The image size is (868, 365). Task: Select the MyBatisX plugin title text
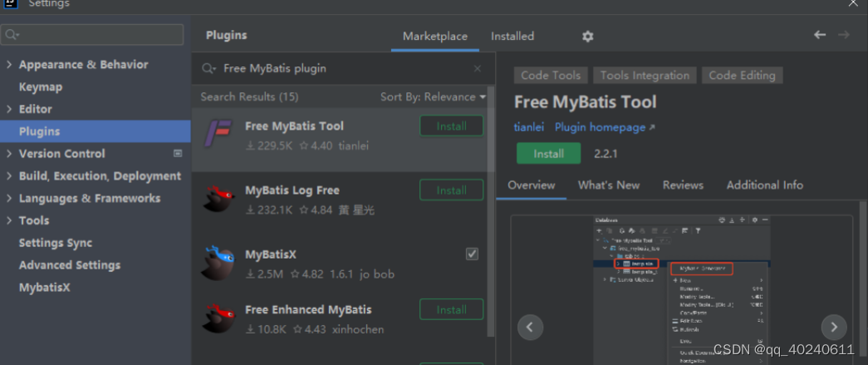pos(271,254)
